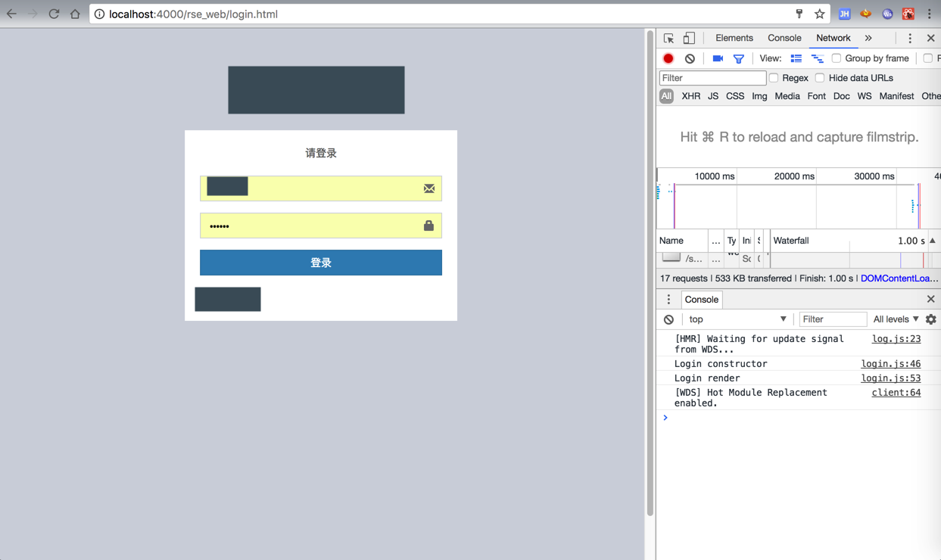Viewport: 941px width, 560px height.
Task: Activate the DevTools inspect element picker
Action: click(x=668, y=38)
